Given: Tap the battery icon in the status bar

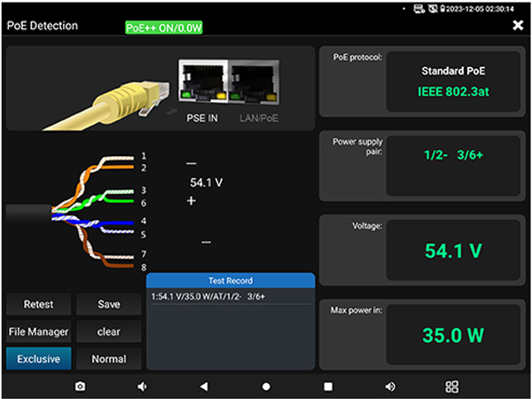Looking at the screenshot, I should point(442,9).
